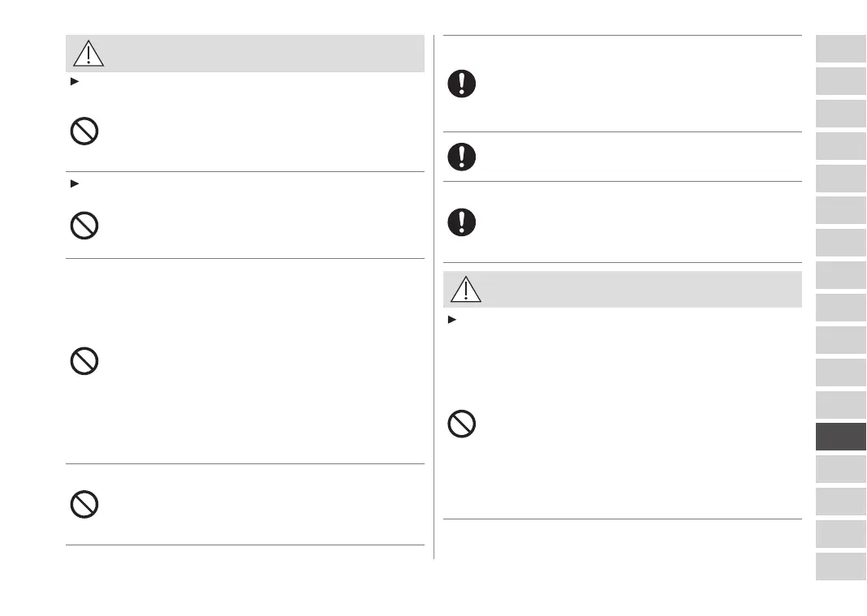Select the dark highlighted side tab

[841, 437]
